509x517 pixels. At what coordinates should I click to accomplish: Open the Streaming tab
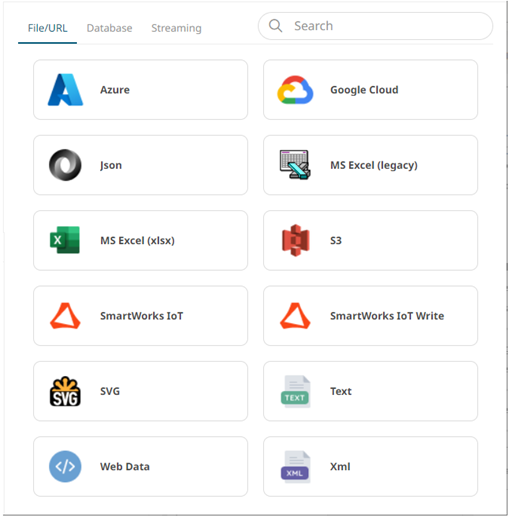(x=176, y=28)
